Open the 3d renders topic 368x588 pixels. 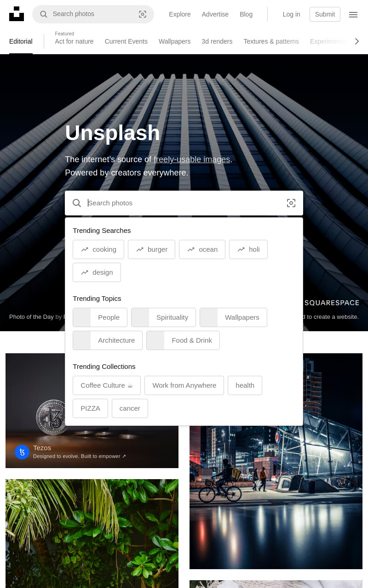click(217, 41)
